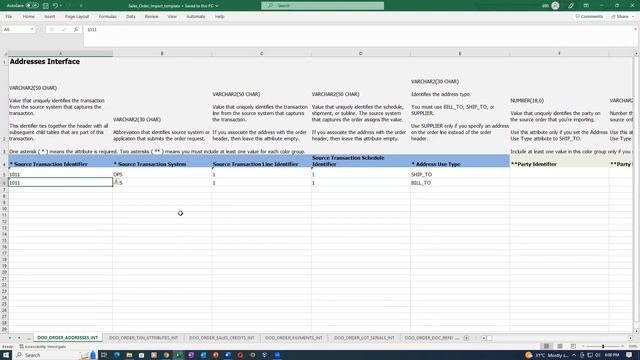
Task: Click cell containing SHIP_TO
Action: click(x=460, y=174)
